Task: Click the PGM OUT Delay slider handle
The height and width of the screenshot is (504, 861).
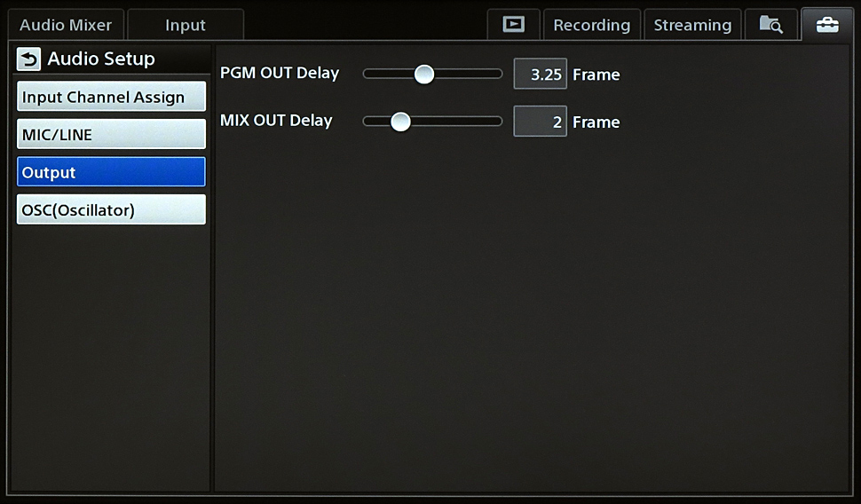Action: point(424,75)
